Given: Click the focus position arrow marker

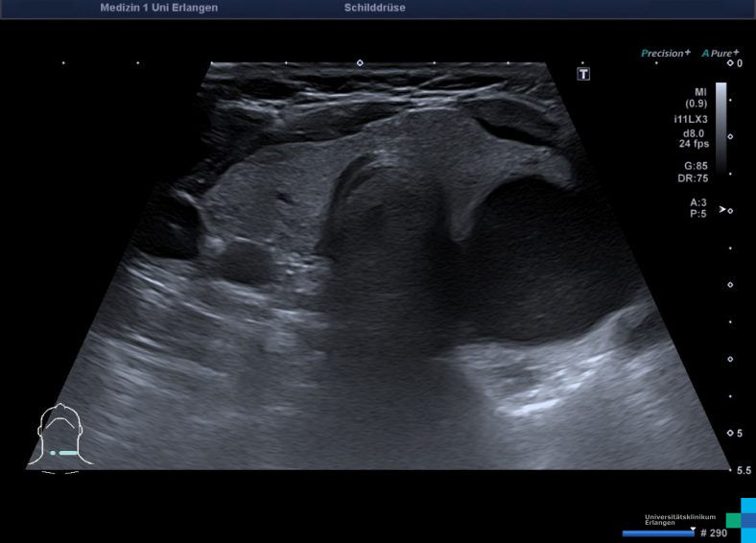Looking at the screenshot, I should (x=722, y=210).
